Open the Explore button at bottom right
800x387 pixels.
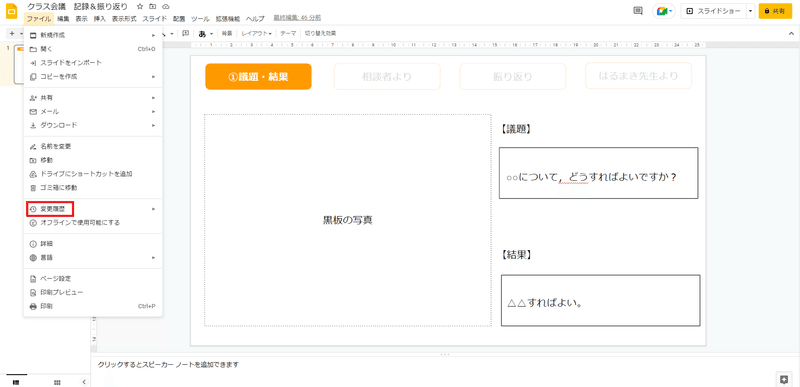click(783, 379)
